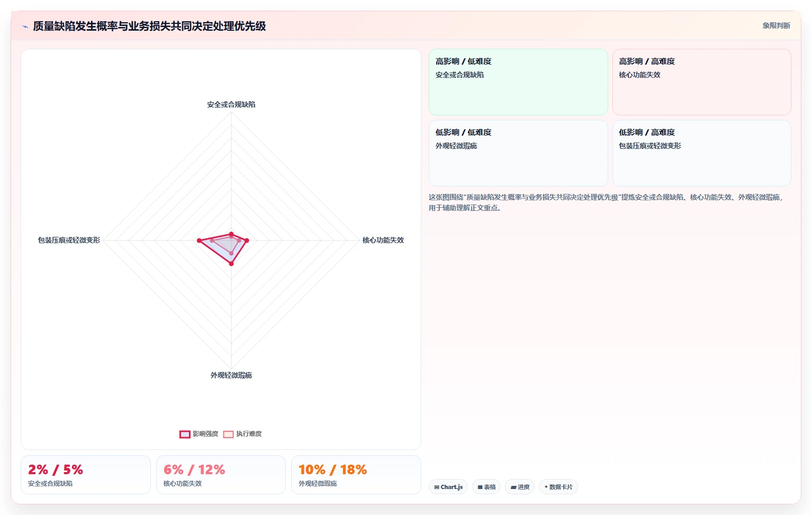Click the 安全或合规缺陷 radar axis label
This screenshot has width=812, height=515.
click(231, 104)
